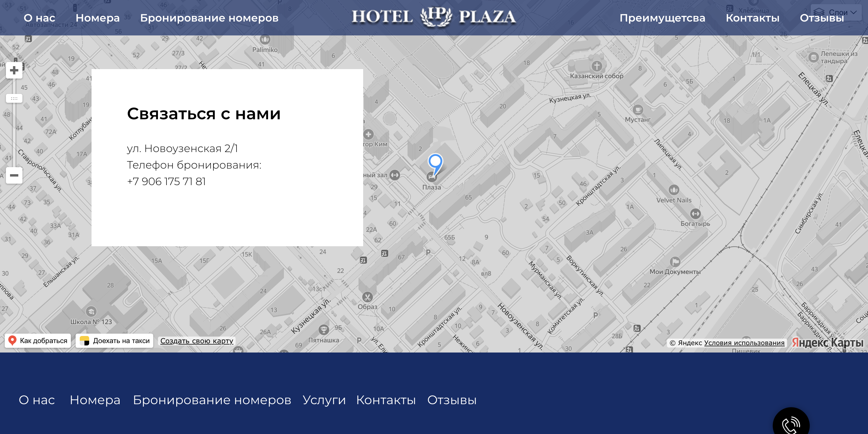This screenshot has width=868, height=434.
Task: Click the fitness icon beside 'ный зал' label
Action: 394,175
